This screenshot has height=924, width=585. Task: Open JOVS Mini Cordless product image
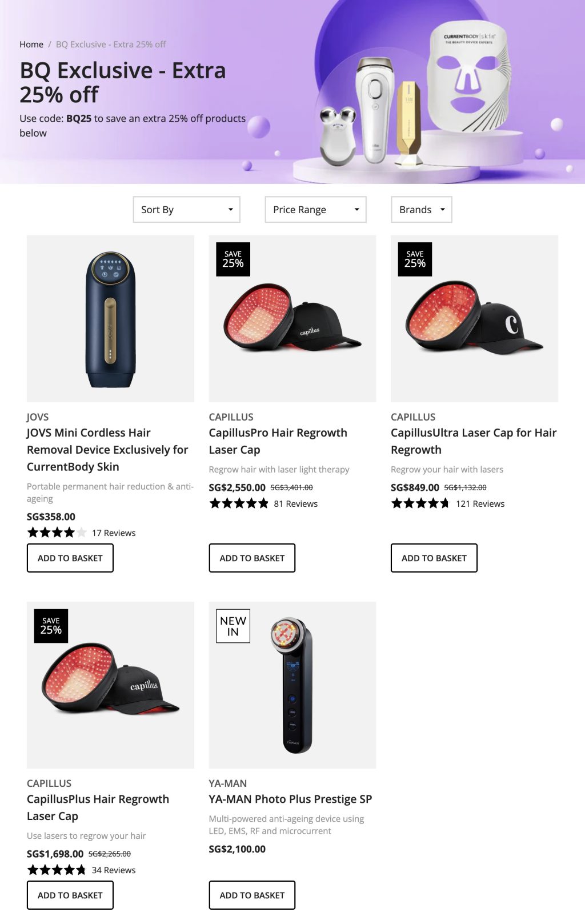[110, 319]
